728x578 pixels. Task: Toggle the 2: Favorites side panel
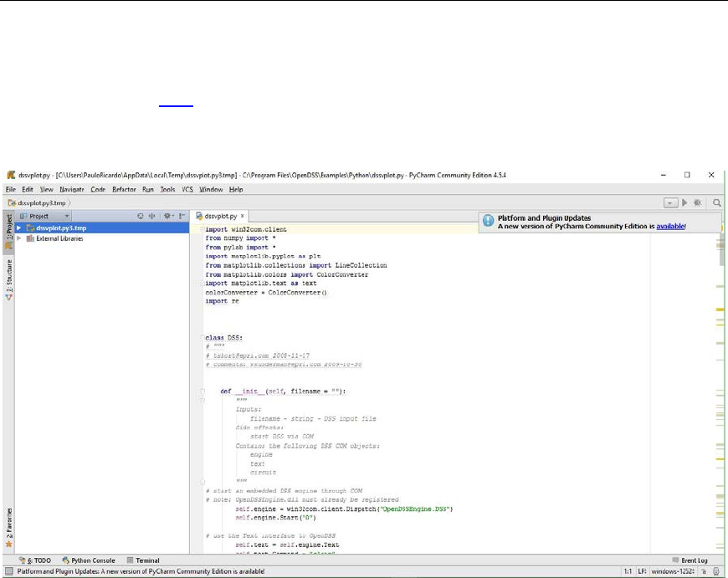pos(8,525)
